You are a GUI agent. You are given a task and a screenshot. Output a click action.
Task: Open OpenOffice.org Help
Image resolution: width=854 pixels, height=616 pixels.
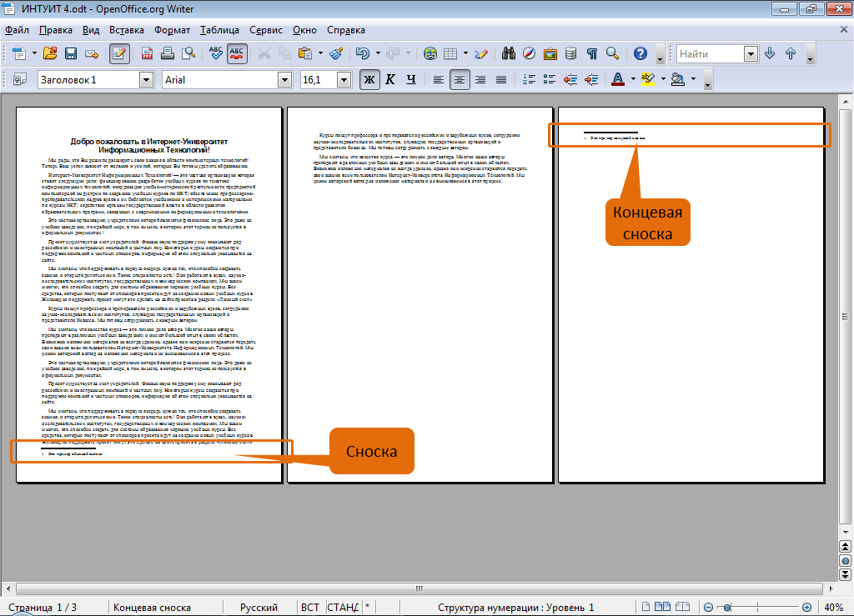point(640,53)
